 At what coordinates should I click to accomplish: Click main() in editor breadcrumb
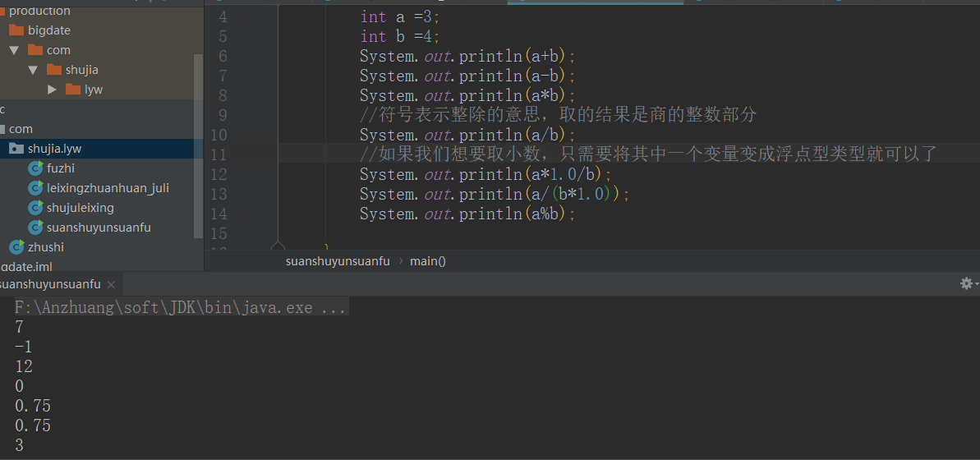pos(427,261)
